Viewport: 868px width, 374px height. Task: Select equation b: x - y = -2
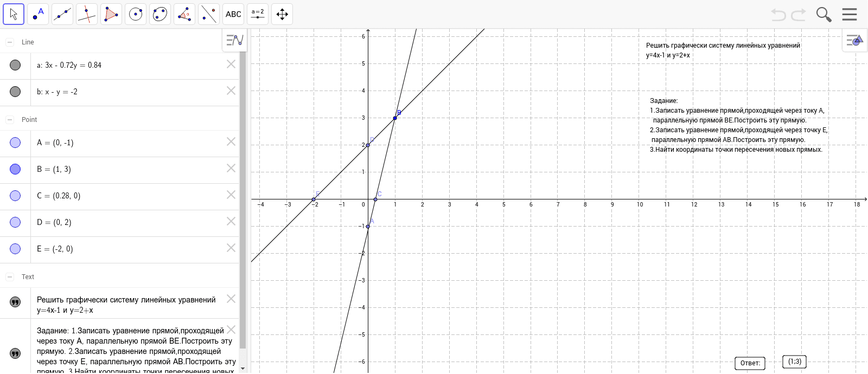[x=57, y=92]
